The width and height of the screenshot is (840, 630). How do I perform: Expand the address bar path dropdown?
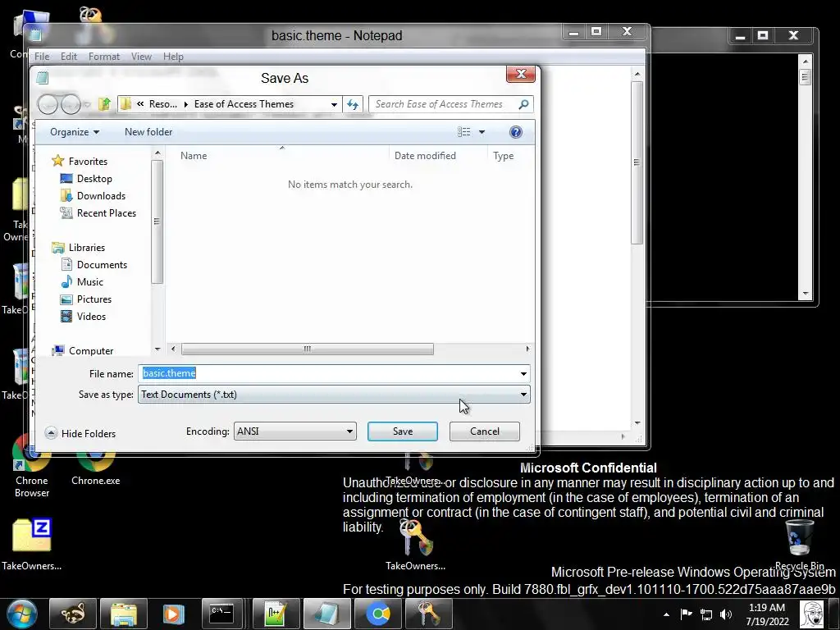[x=334, y=104]
